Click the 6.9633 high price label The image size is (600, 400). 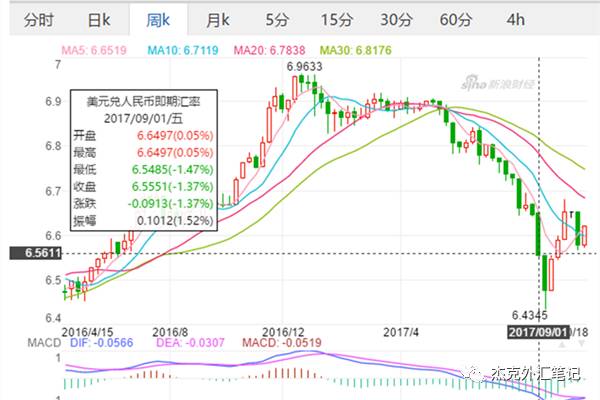pyautogui.click(x=305, y=67)
